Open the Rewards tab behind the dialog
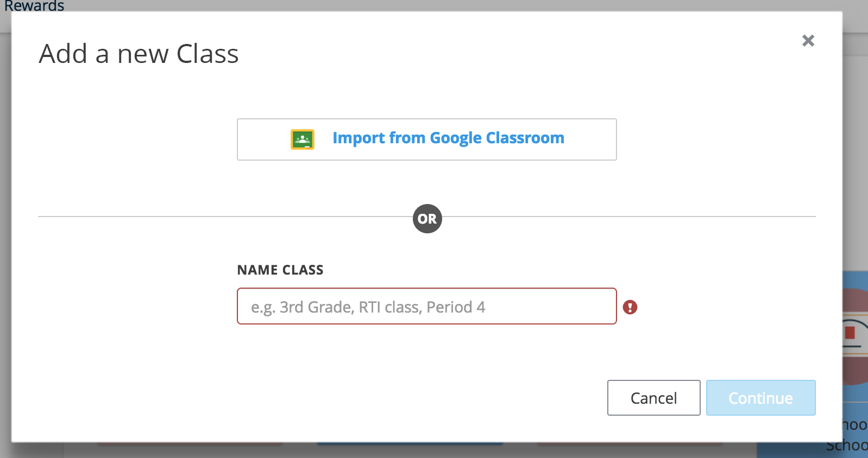868x458 pixels. (x=34, y=5)
